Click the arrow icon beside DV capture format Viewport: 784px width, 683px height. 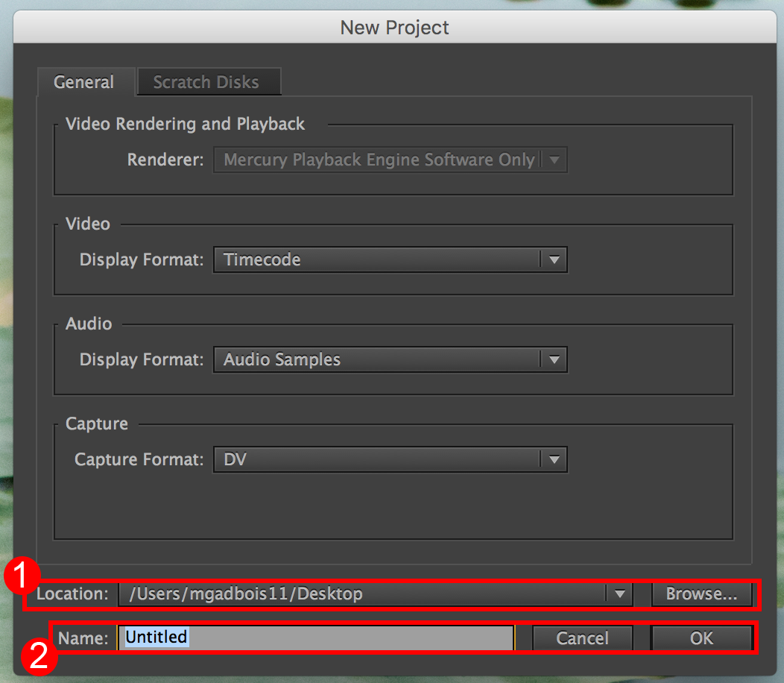tap(554, 459)
